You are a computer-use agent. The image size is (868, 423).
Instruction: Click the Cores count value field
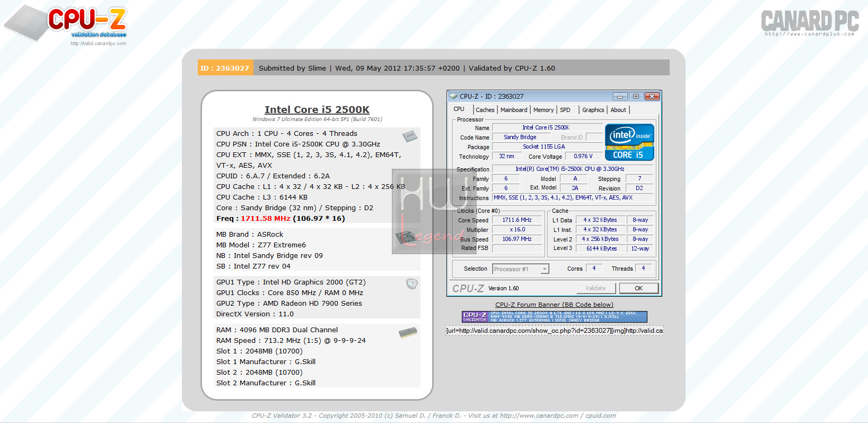(594, 269)
